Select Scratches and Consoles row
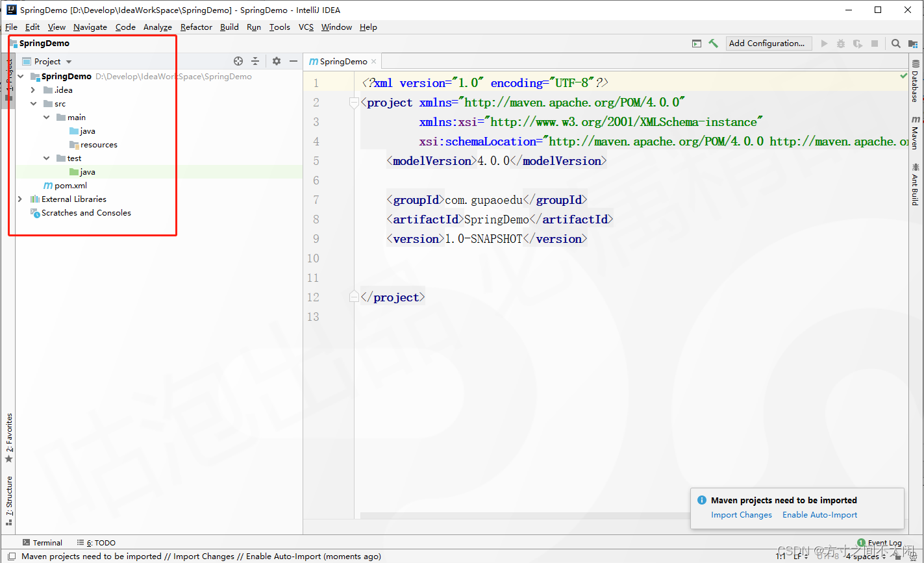 pyautogui.click(x=86, y=213)
